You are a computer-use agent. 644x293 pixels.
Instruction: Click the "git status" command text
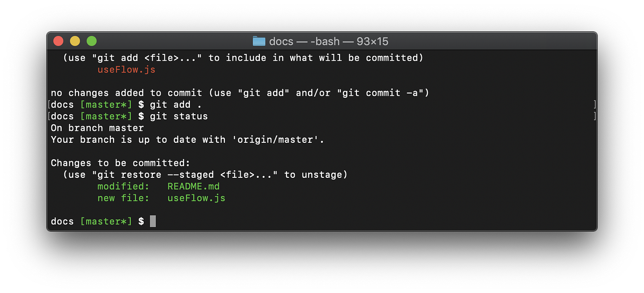(179, 116)
